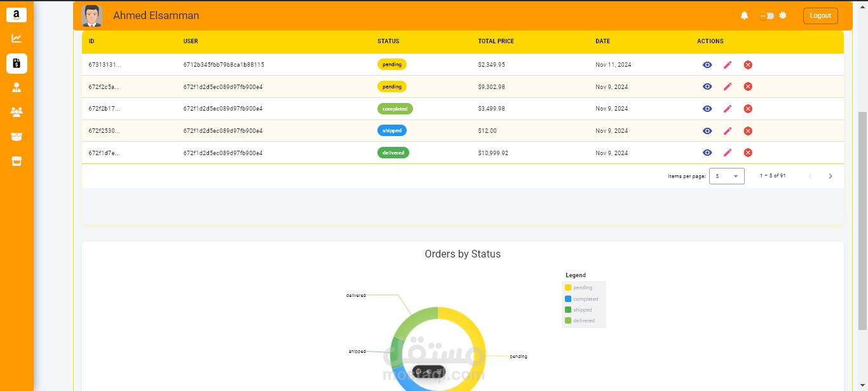Sort by the STATUS column header

point(388,41)
